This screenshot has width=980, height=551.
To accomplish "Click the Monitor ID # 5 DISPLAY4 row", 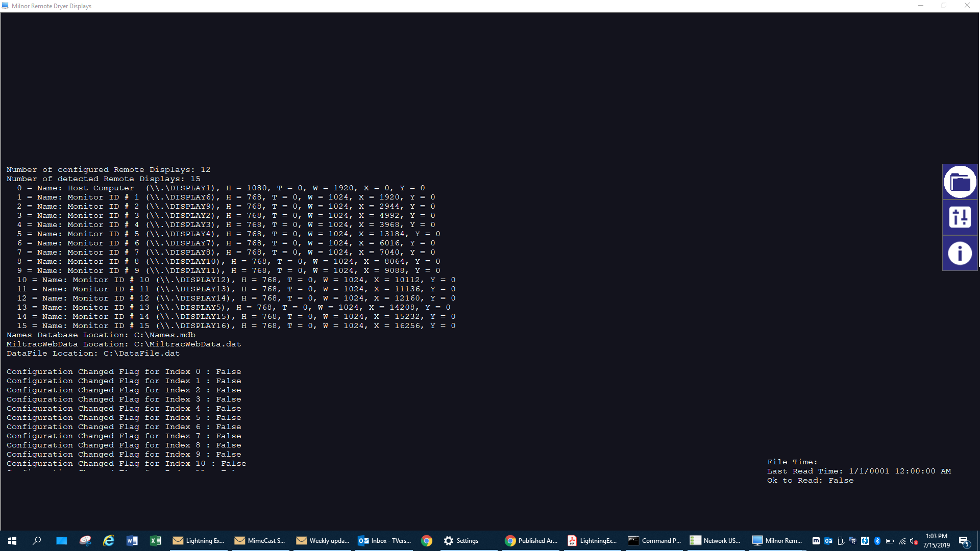I will click(x=228, y=234).
